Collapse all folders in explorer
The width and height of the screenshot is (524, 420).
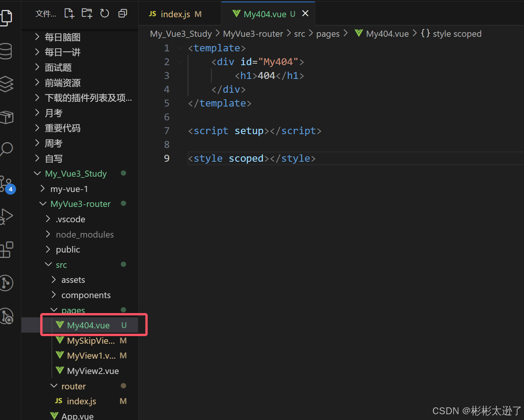click(123, 13)
